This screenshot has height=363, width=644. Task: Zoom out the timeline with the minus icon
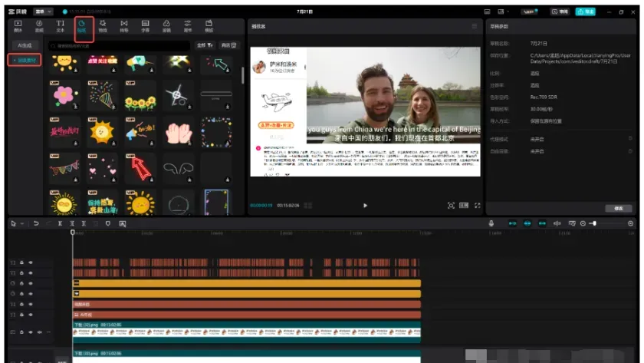tap(583, 223)
